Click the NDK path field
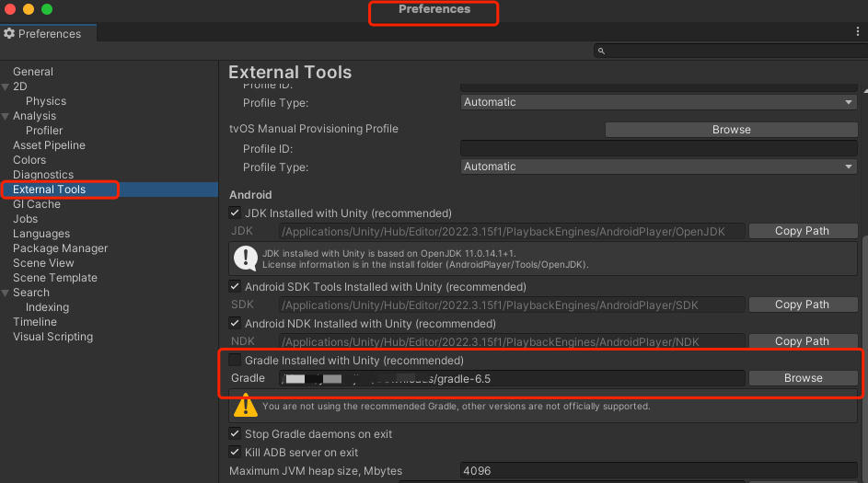Image resolution: width=868 pixels, height=483 pixels. pyautogui.click(x=512, y=341)
